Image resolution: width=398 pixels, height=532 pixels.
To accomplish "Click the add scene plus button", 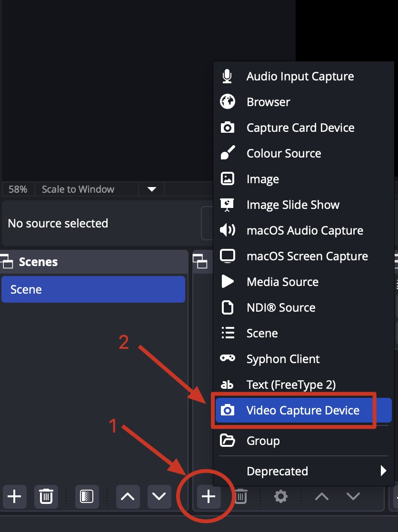I will click(14, 497).
